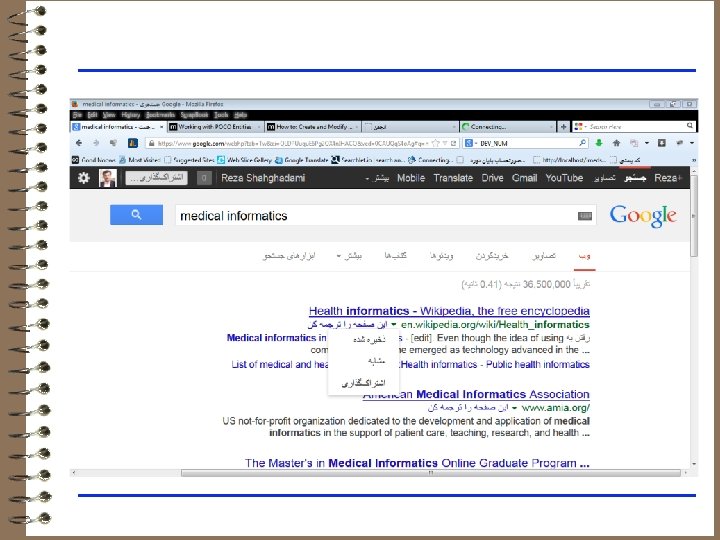Click the reload icon in address bar
This screenshot has height=540, width=720.
click(453, 143)
